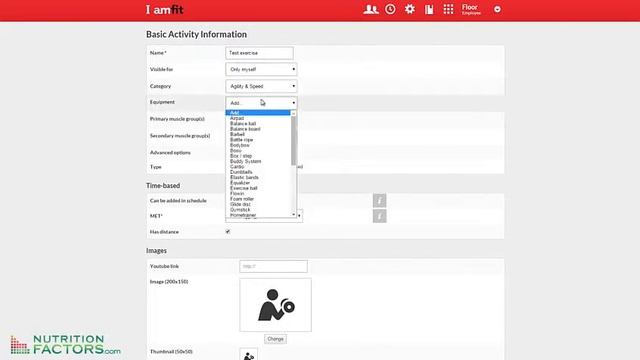This screenshot has width=640, height=360.
Task: Open the MET dropdown arrow
Action: [x=300, y=216]
